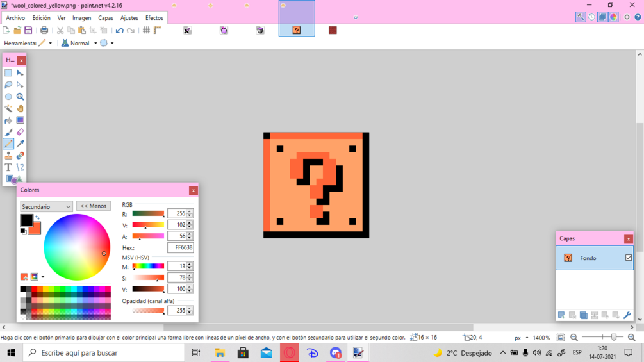Select the Line/Curve tool

(x=20, y=167)
